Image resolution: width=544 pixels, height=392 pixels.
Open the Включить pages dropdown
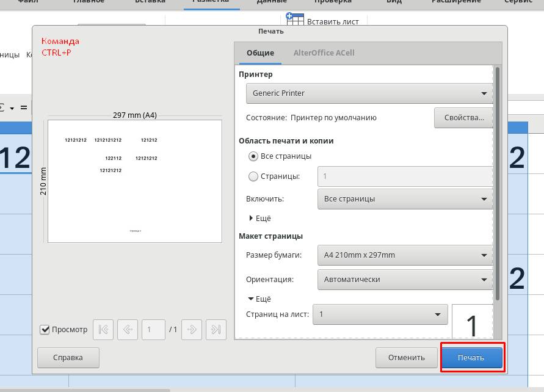click(x=405, y=199)
